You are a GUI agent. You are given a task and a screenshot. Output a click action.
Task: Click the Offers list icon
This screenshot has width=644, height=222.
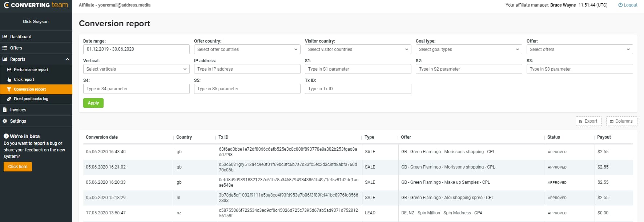click(5, 48)
